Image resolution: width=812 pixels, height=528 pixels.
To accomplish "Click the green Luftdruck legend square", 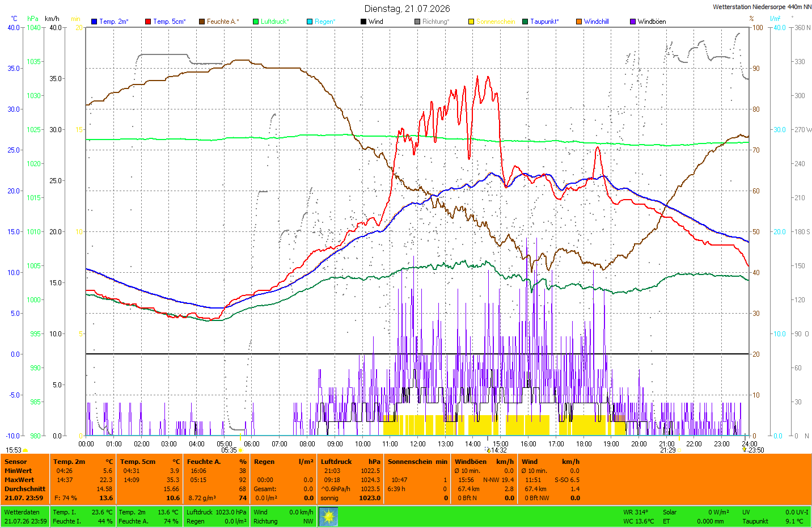I will 256,22.
